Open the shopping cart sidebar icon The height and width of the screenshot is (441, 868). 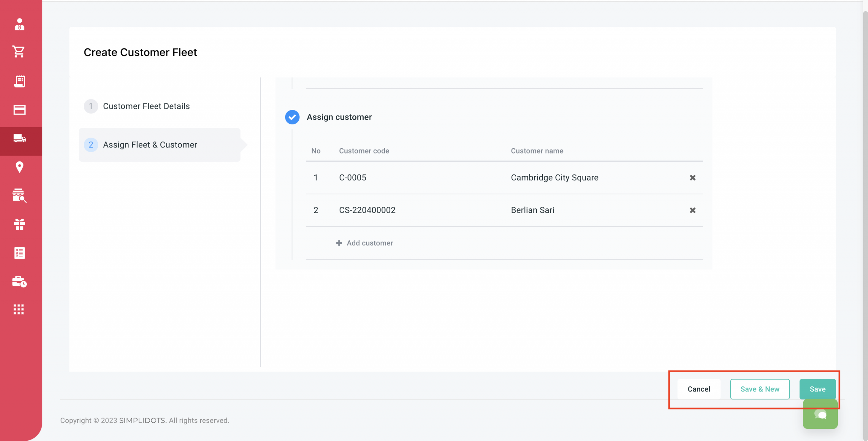pyautogui.click(x=19, y=52)
